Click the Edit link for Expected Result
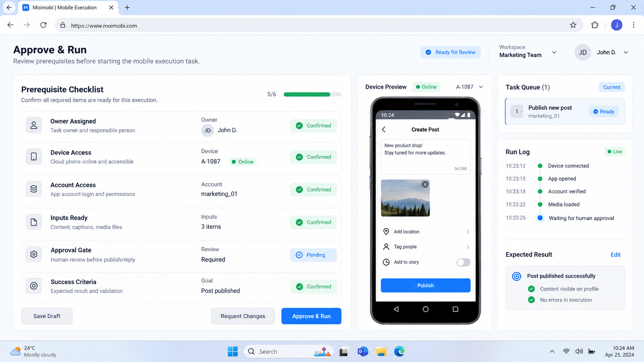The height and width of the screenshot is (362, 644). click(x=615, y=255)
